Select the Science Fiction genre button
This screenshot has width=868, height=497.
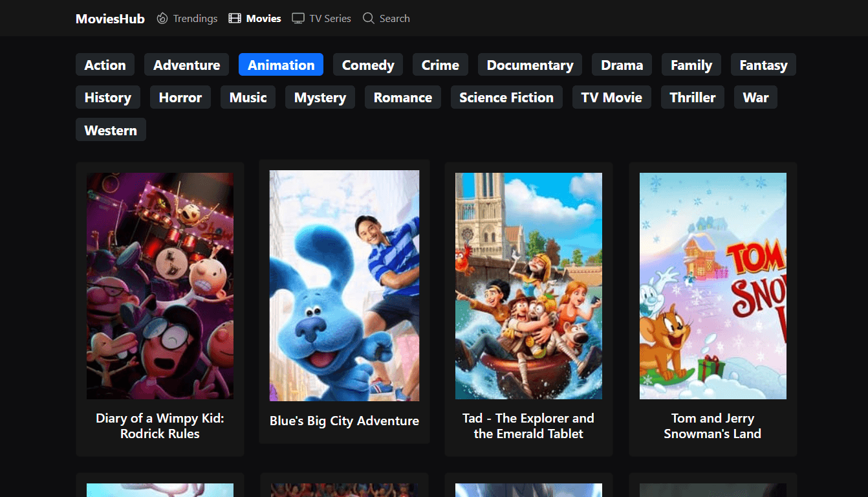click(506, 97)
